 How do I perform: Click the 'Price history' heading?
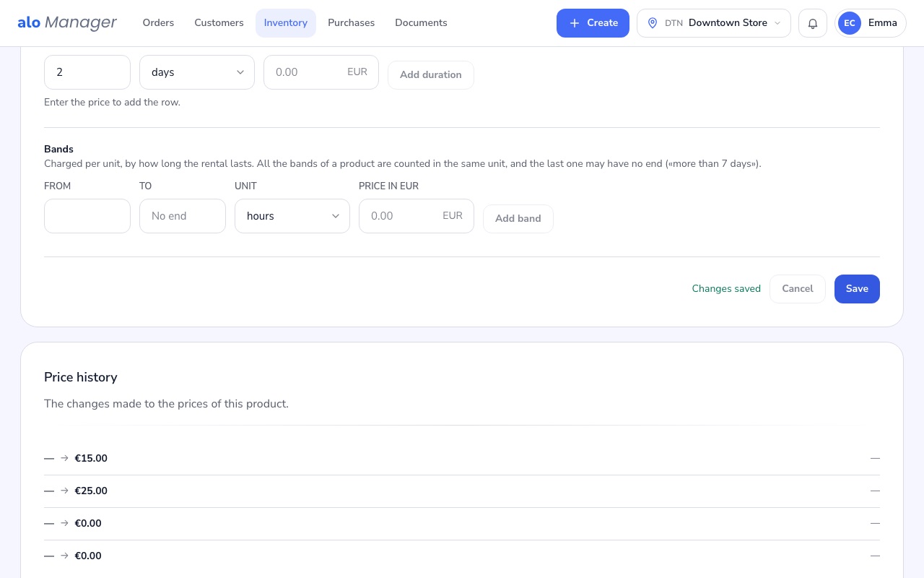point(81,377)
